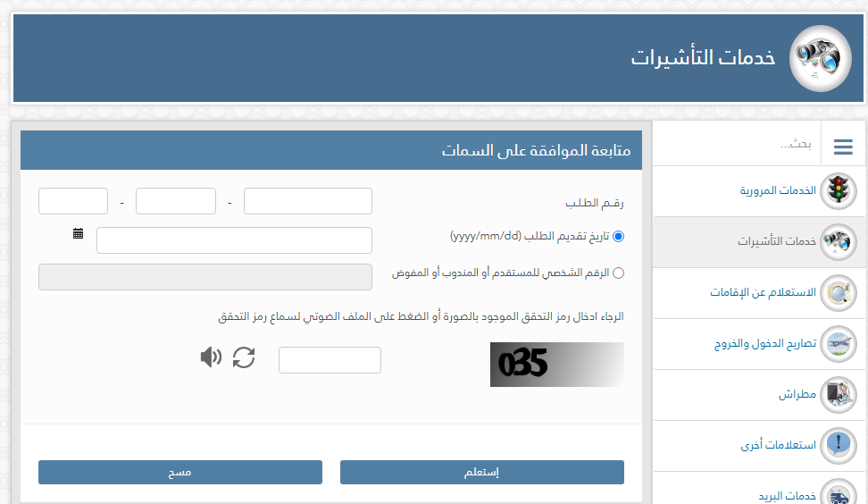Screen dimensions: 868x504
Task: Click the exclamation icon for استعلامات أخرى
Action: pyautogui.click(x=838, y=444)
